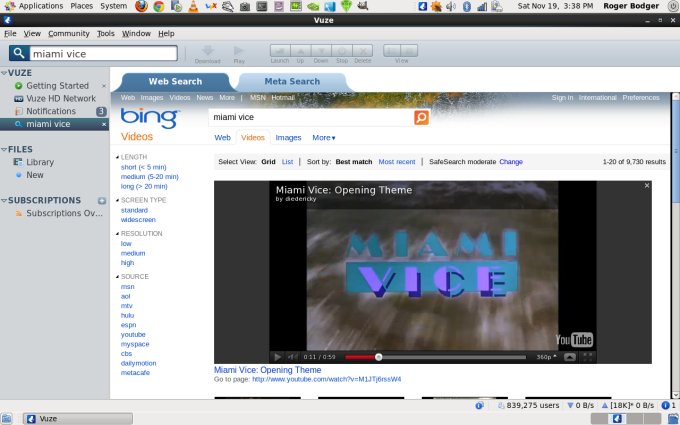Click the Notifications count badge showing 3
The height and width of the screenshot is (425, 680).
(x=101, y=111)
